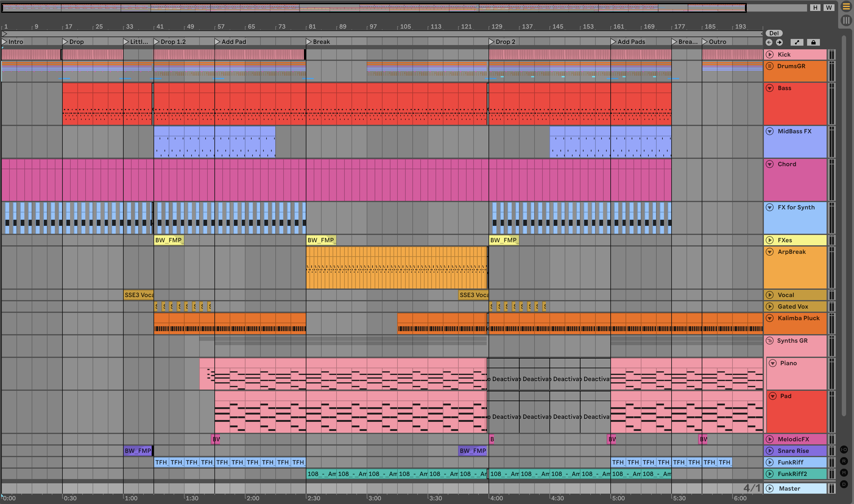854x504 pixels.
Task: Toggle Mixer section with M button
Action: [x=844, y=473]
